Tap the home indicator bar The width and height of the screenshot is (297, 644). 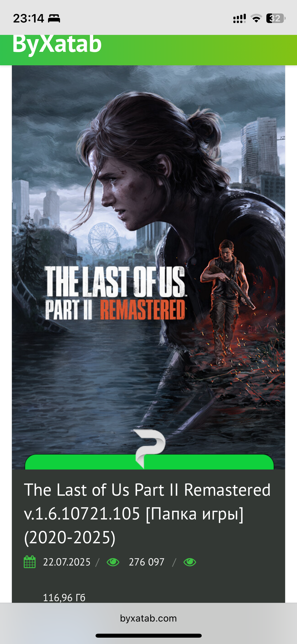tap(149, 636)
